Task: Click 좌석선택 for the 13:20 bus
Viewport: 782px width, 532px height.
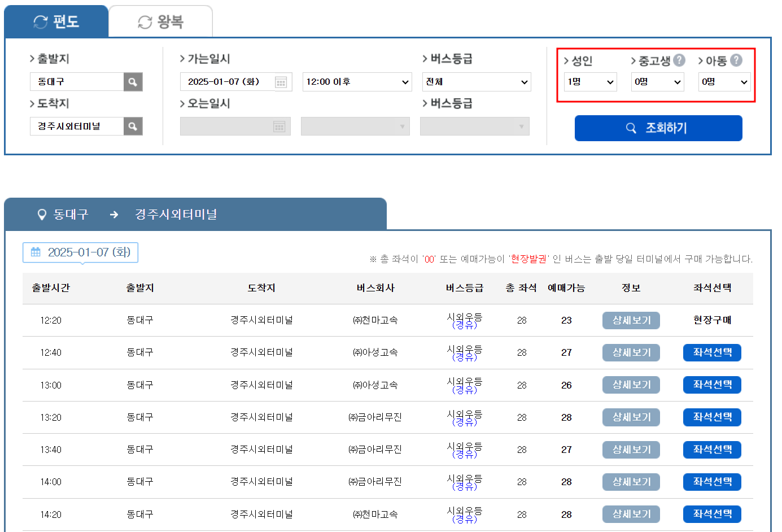Action: point(712,417)
